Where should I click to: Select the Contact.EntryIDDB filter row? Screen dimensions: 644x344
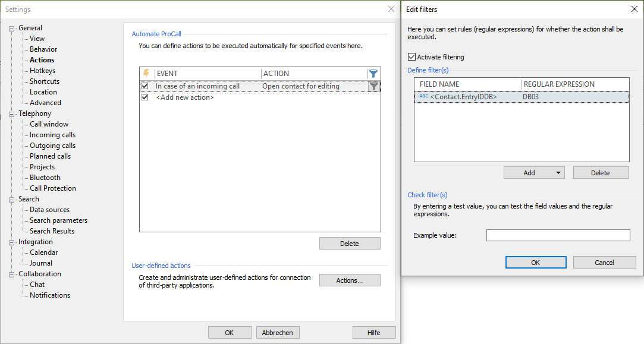tap(521, 97)
